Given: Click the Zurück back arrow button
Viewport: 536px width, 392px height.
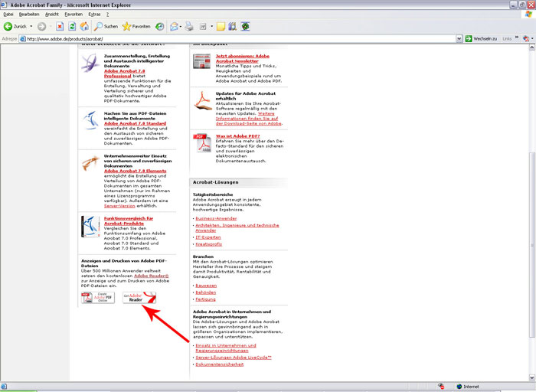Looking at the screenshot, I should [15, 26].
